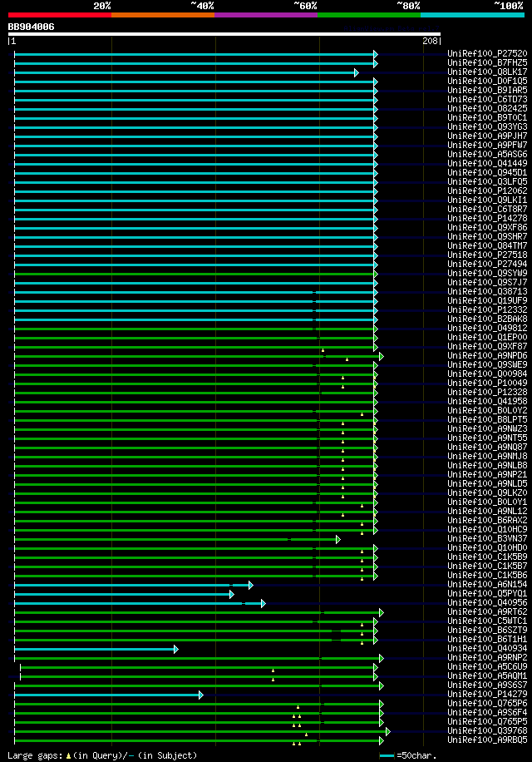Select the UniRef100_A9RT62 label
Image resolution: width=532 pixels, height=762 pixels.
coord(487,611)
